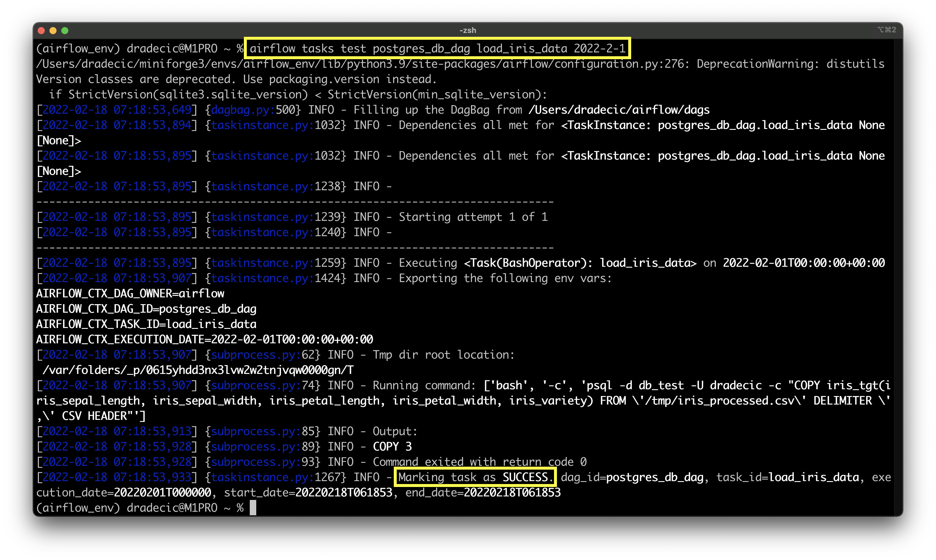Click the block cursor at the last prompt
The image size is (936, 560).
pos(253,508)
